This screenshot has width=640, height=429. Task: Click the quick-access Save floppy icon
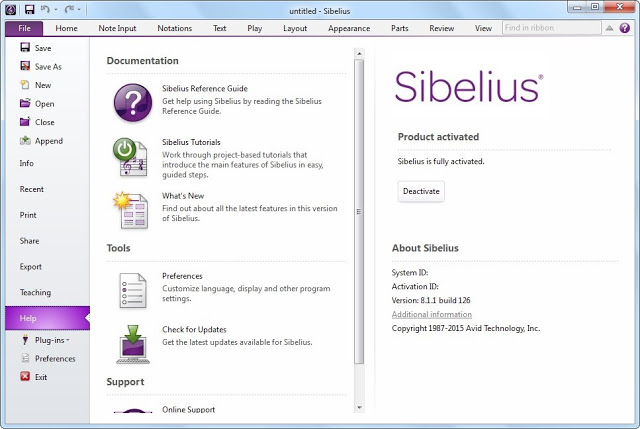(29, 9)
